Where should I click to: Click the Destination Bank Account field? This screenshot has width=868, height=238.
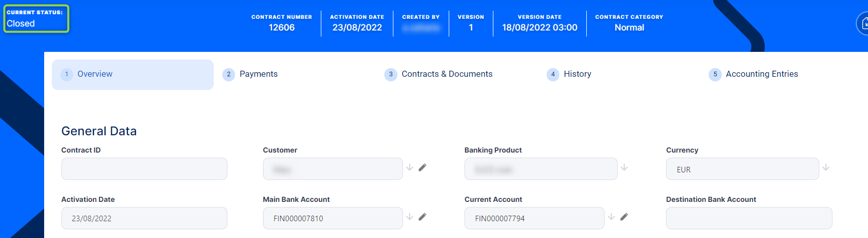[749, 218]
